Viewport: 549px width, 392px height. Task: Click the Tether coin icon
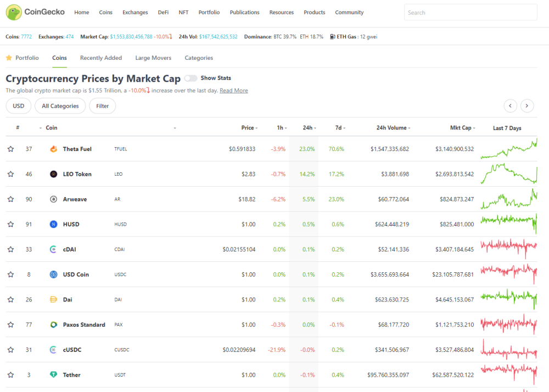click(53, 374)
